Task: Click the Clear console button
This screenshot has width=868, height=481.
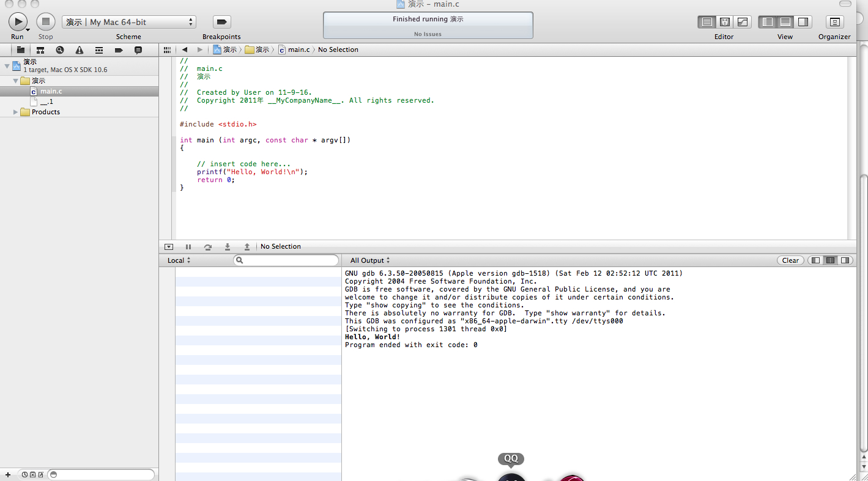Action: tap(790, 260)
